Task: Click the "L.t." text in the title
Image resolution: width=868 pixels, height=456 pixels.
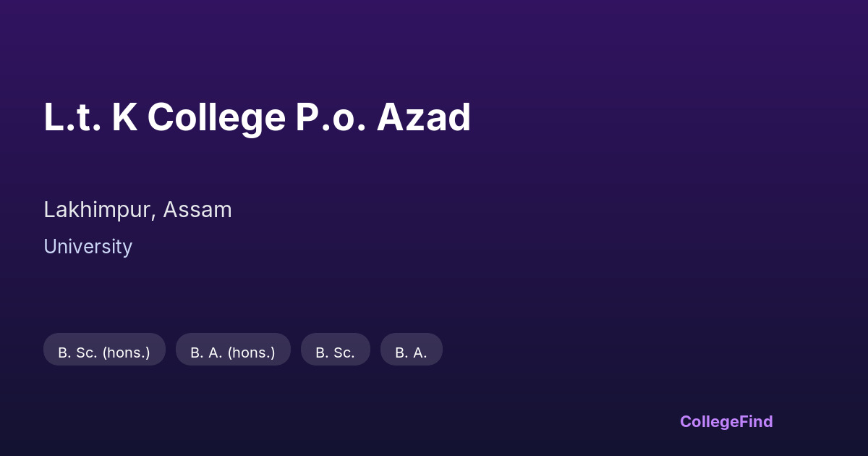Action: point(70,117)
